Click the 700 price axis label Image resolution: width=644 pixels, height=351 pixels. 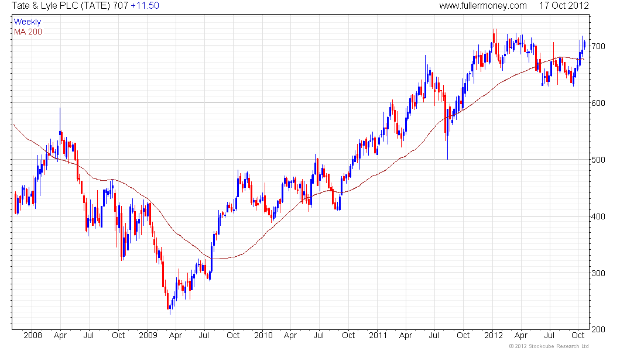(x=598, y=46)
